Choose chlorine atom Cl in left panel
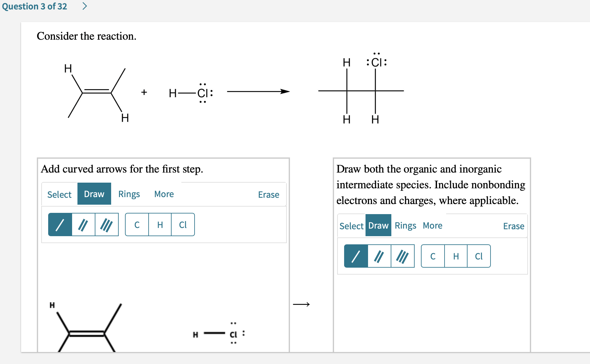The image size is (590, 364). point(183,225)
